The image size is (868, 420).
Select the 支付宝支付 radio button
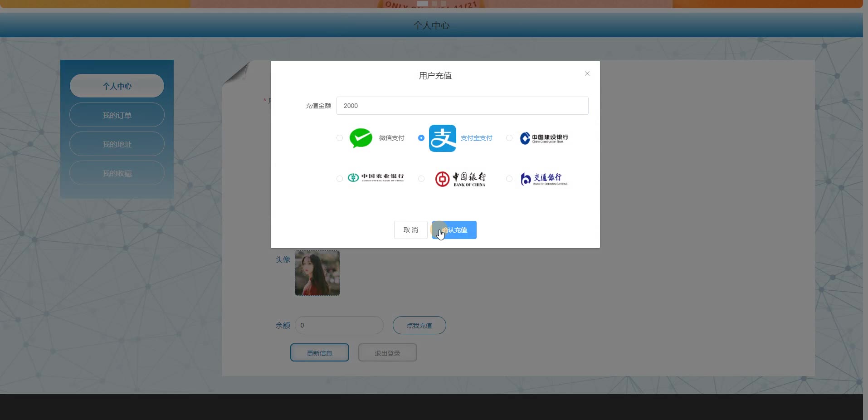tap(421, 138)
